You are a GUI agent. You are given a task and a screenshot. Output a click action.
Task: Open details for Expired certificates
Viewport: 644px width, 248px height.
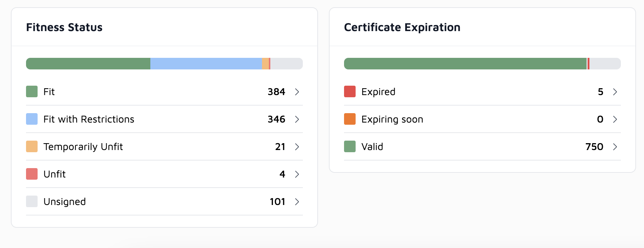[615, 92]
